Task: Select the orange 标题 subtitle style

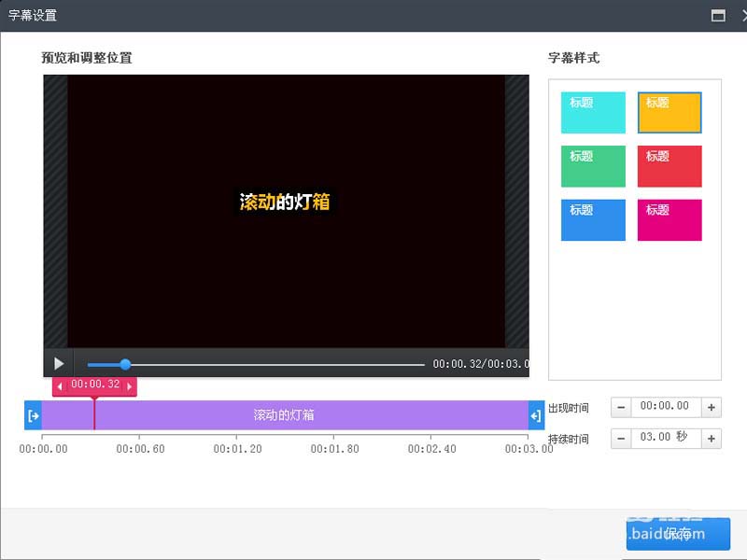Action: (669, 112)
